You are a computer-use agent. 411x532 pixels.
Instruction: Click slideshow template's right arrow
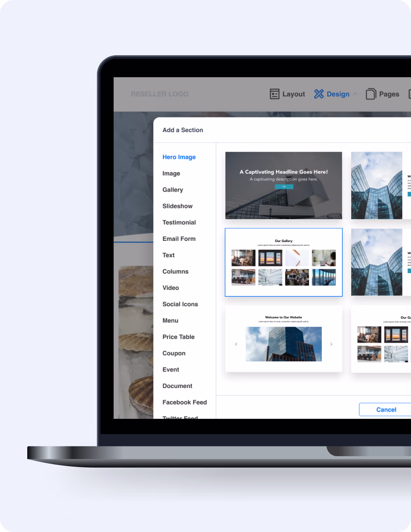pos(331,344)
